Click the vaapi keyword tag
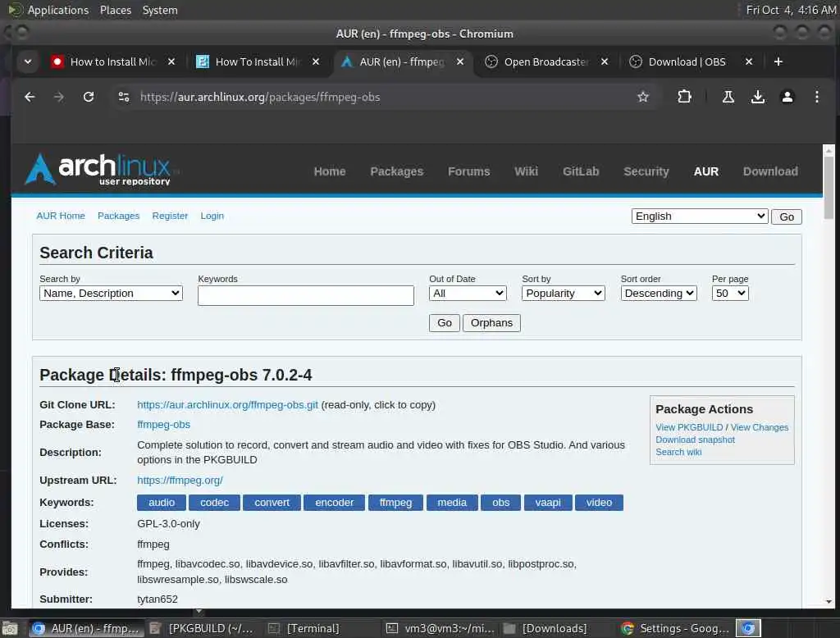The image size is (840, 638). (x=547, y=503)
